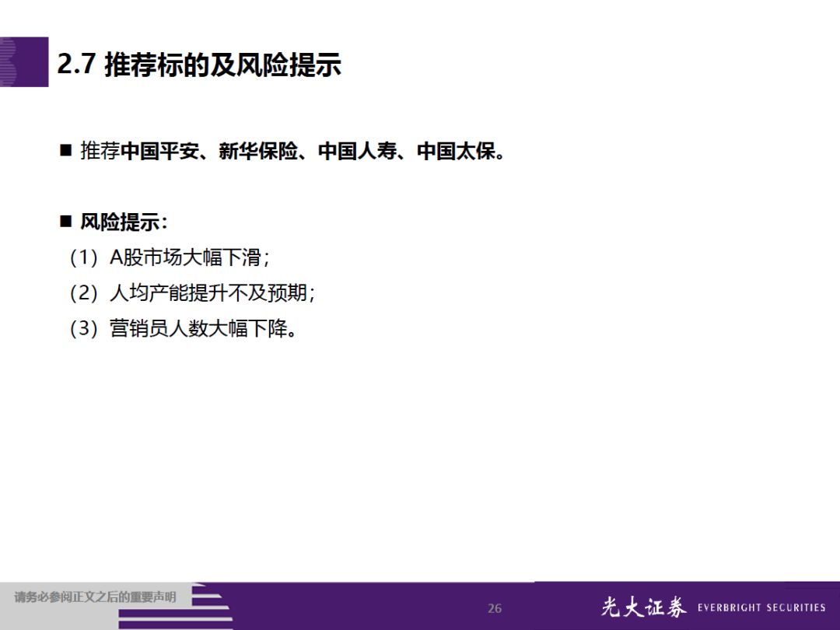
Task: Select the slide title '2.7 推荐标的及风险提示'
Action: [x=199, y=65]
